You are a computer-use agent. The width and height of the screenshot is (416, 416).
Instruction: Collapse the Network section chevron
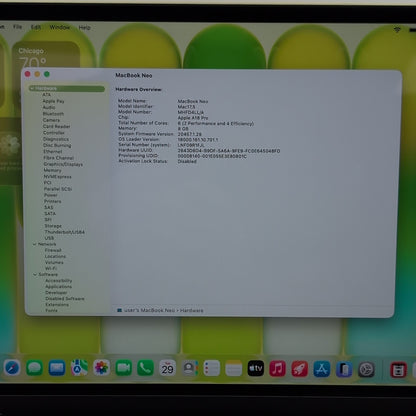pos(35,244)
